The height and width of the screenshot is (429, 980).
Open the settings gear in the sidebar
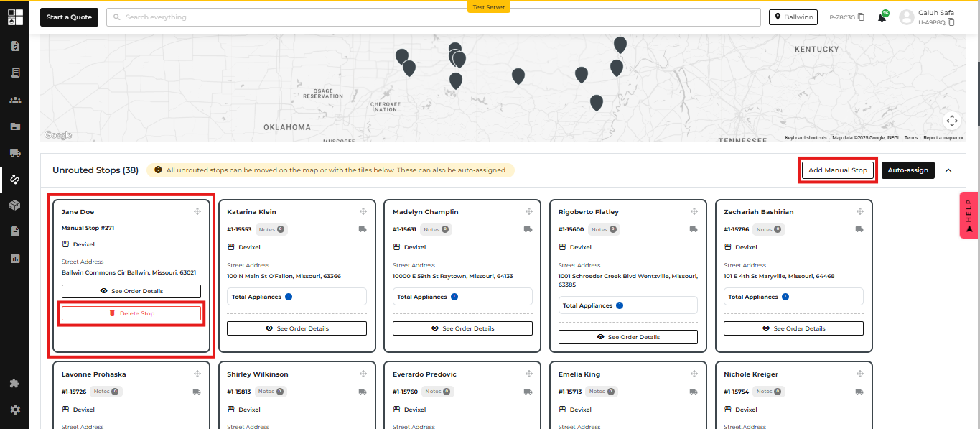point(15,409)
